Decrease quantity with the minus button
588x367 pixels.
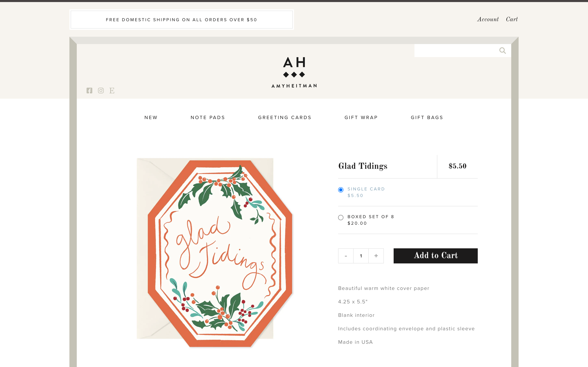coord(346,256)
